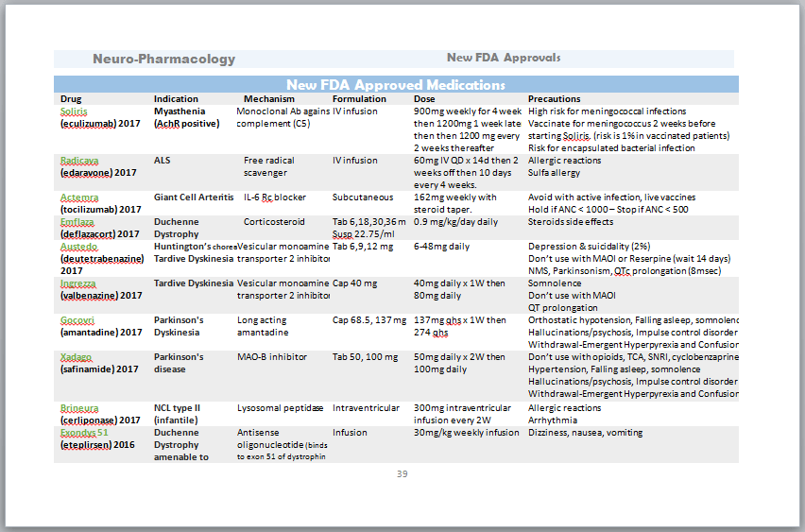Click the Exondys 51 drug name

[x=85, y=432]
